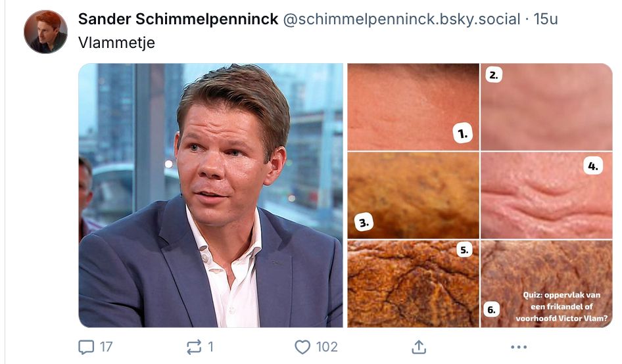Click the repost count showing 1
This screenshot has width=622, height=364.
(210, 346)
